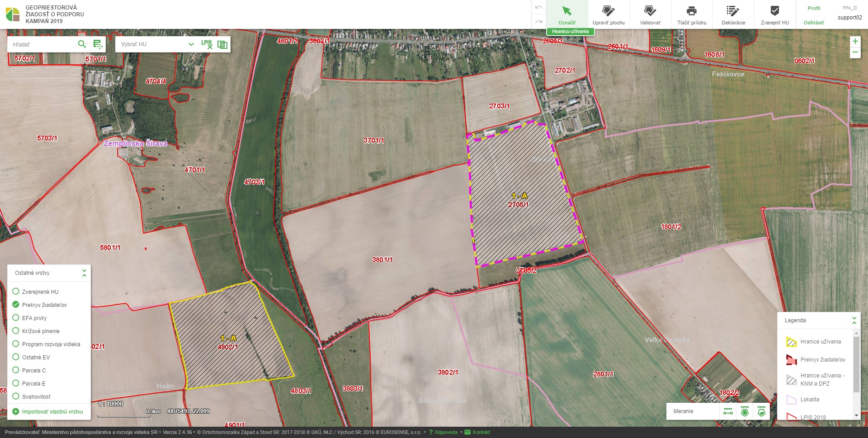Select the Označiť pointer tool
The height and width of the screenshot is (438, 868).
click(x=567, y=14)
